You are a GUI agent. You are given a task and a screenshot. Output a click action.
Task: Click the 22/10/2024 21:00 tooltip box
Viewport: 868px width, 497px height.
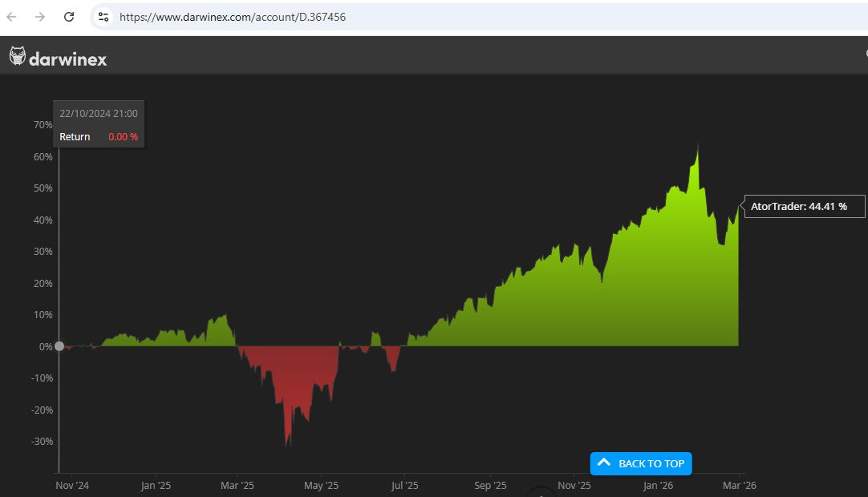pos(98,124)
